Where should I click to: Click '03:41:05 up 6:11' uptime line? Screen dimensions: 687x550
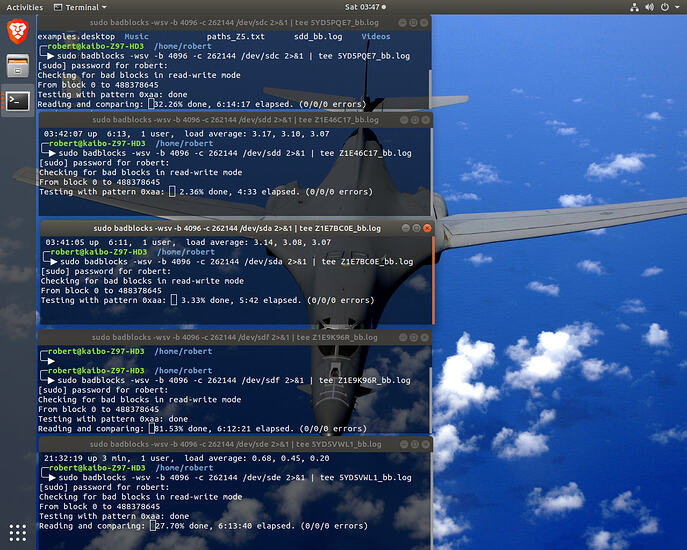[188, 242]
